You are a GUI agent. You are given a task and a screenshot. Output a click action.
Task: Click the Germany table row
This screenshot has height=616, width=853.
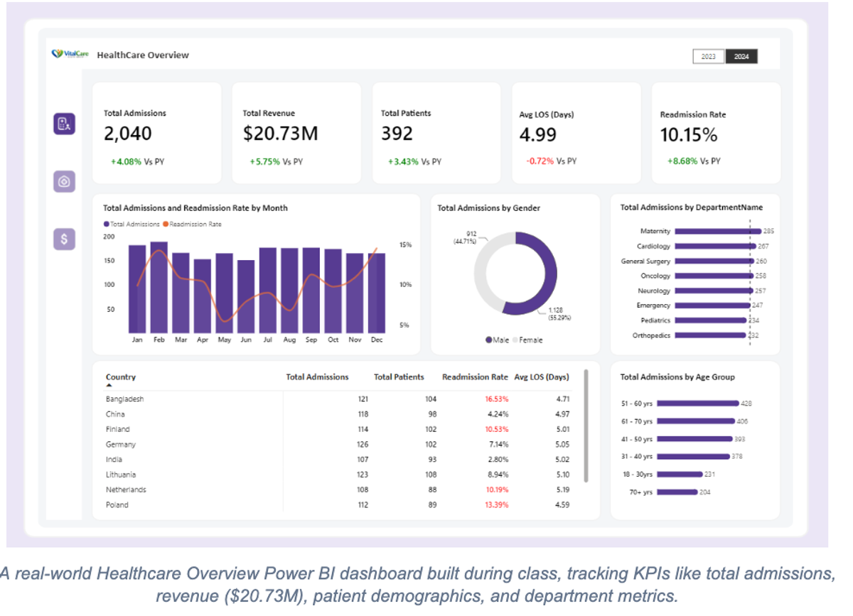pos(338,445)
